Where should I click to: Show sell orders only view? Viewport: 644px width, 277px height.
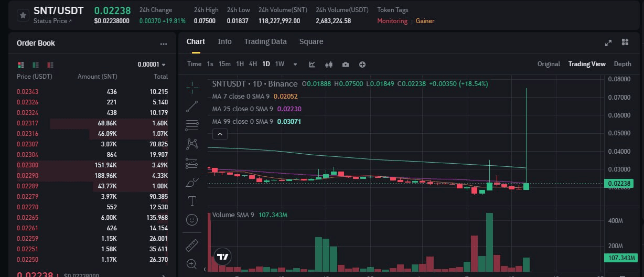(50, 65)
